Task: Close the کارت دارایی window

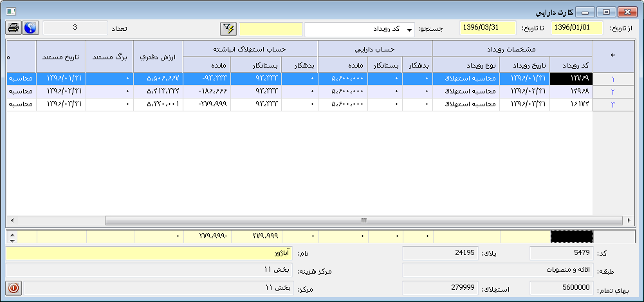Action: click(x=626, y=12)
